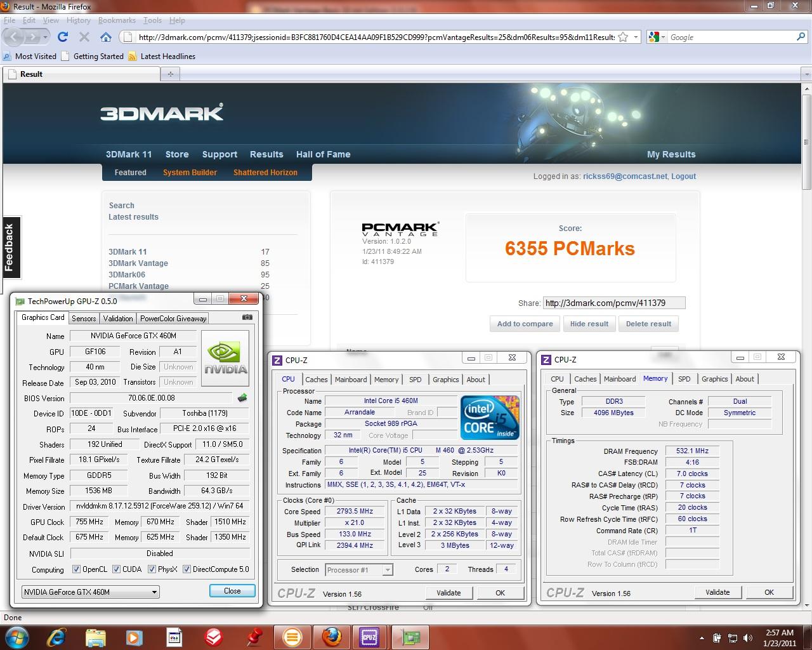
Task: Click the Feedback side tab
Action: click(x=10, y=248)
